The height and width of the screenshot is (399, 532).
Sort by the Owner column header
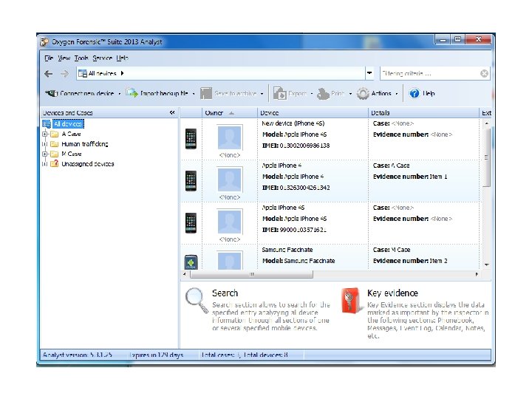click(230, 113)
